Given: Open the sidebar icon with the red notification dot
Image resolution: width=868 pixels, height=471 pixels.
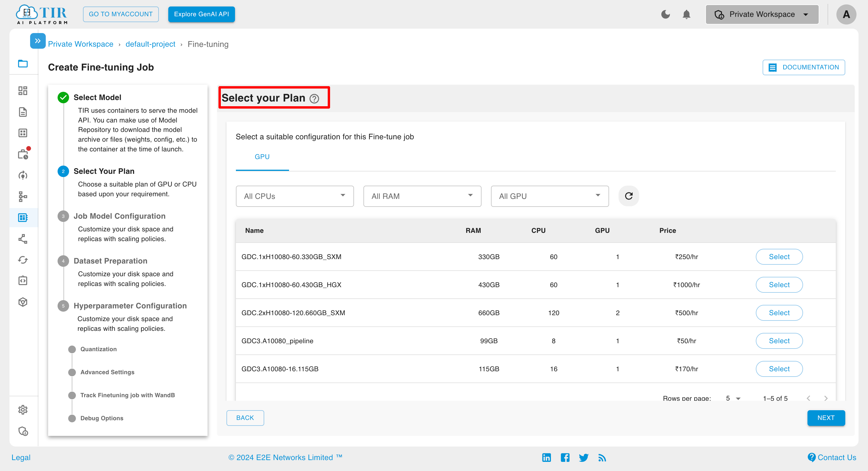Looking at the screenshot, I should pos(23,154).
